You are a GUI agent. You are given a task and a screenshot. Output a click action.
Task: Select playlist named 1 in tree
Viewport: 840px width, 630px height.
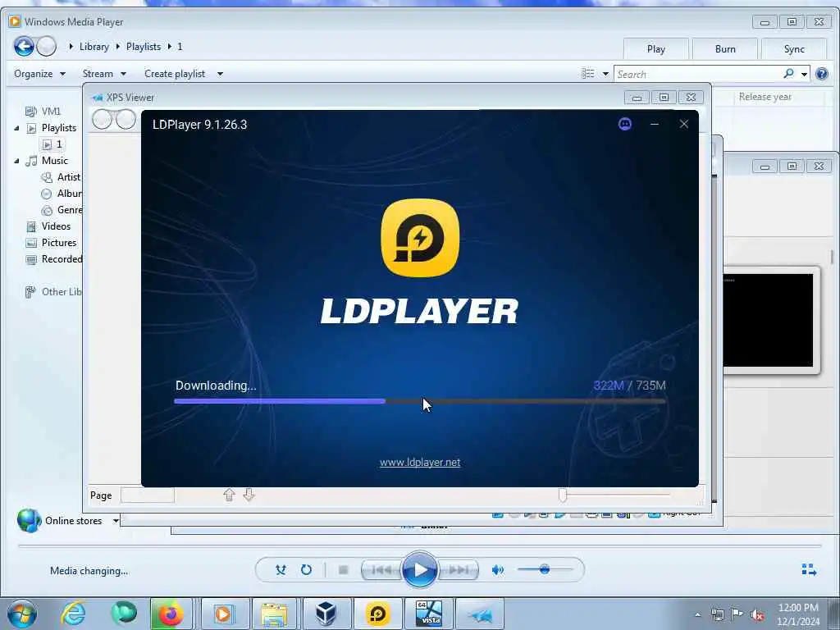point(52,144)
